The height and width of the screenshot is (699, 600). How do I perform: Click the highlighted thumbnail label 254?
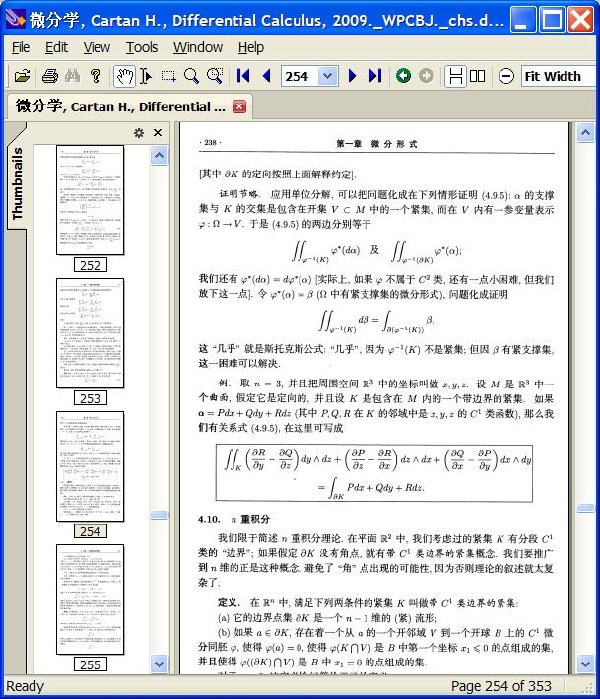tap(90, 531)
